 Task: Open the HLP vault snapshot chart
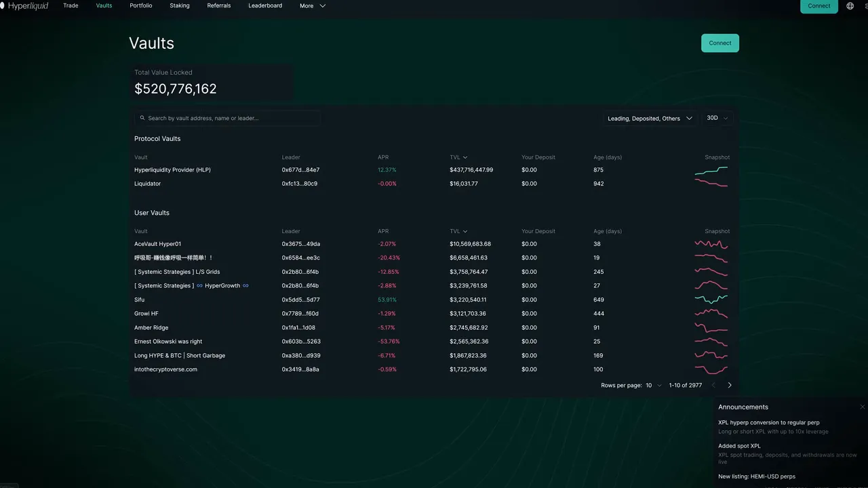pyautogui.click(x=711, y=170)
